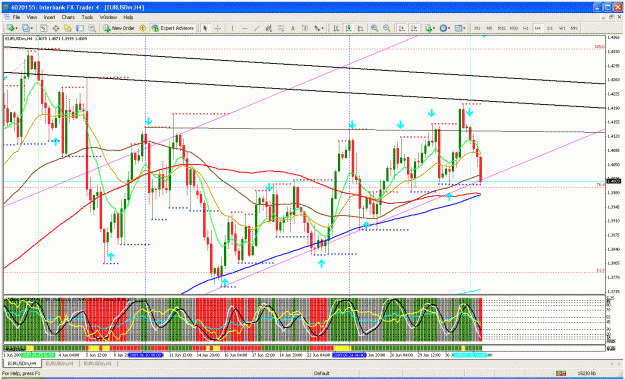Open the Indicators list icon
The width and height of the screenshot is (625, 379).
(428, 28)
